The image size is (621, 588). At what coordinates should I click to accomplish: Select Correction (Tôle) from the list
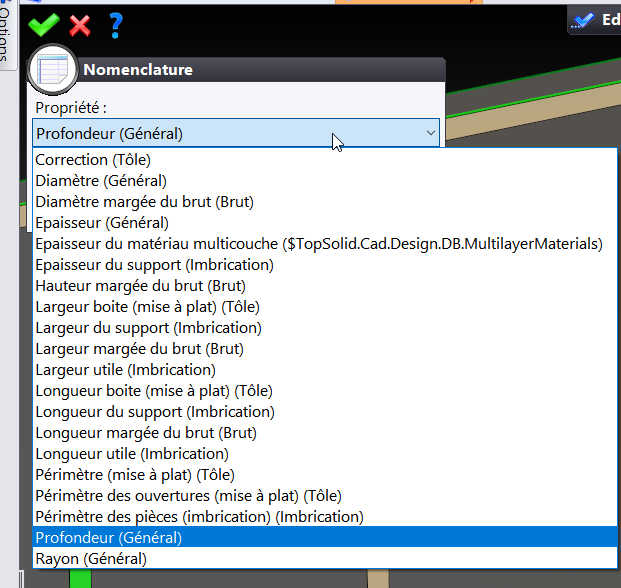[x=325, y=160]
